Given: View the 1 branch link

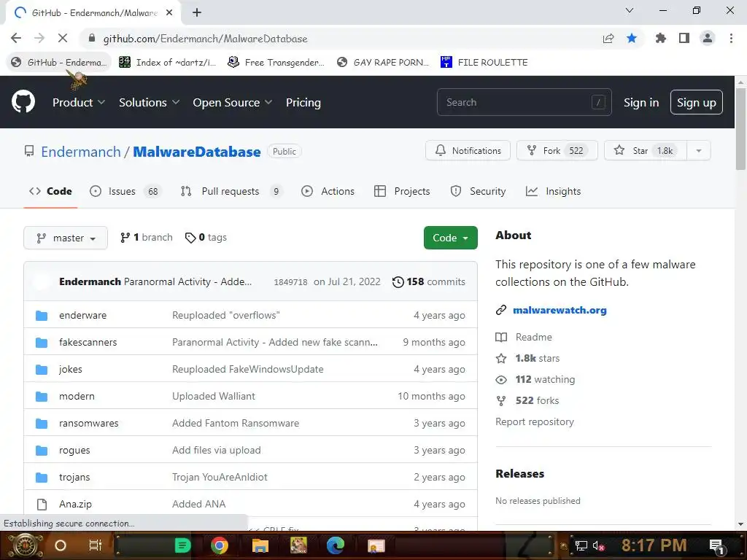Looking at the screenshot, I should tap(146, 237).
